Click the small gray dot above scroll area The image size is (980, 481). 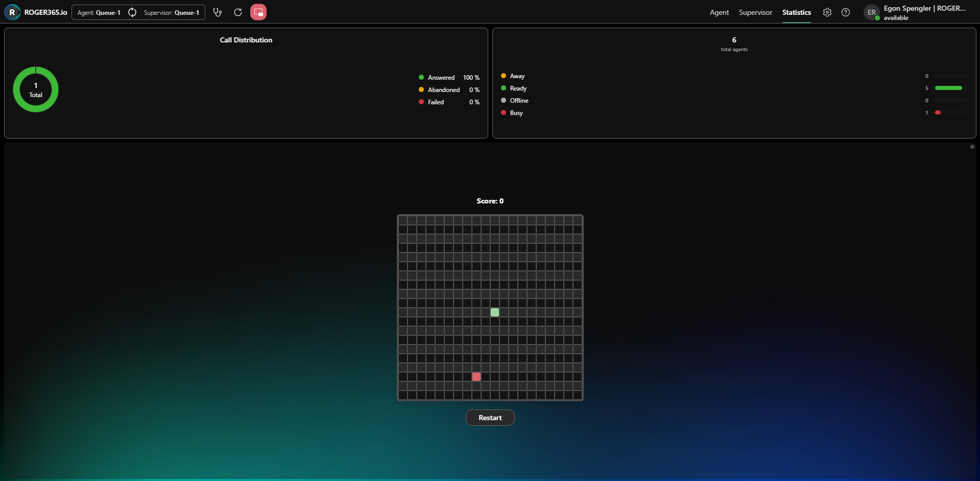coord(972,147)
